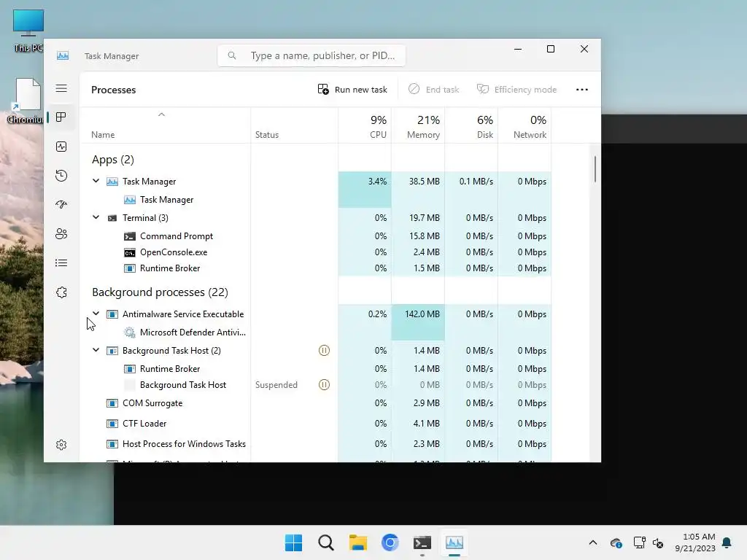Show hidden system tray icons
747x560 pixels.
[592, 542]
